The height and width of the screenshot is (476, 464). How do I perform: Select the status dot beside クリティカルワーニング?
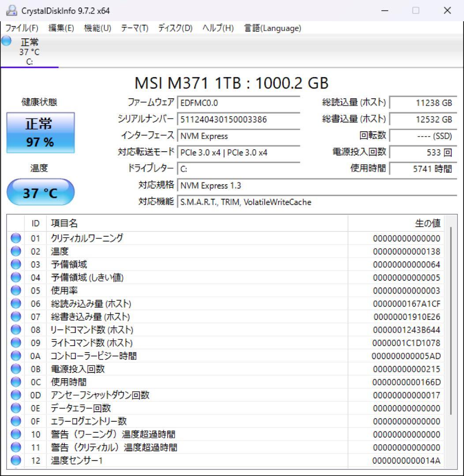pyautogui.click(x=15, y=238)
